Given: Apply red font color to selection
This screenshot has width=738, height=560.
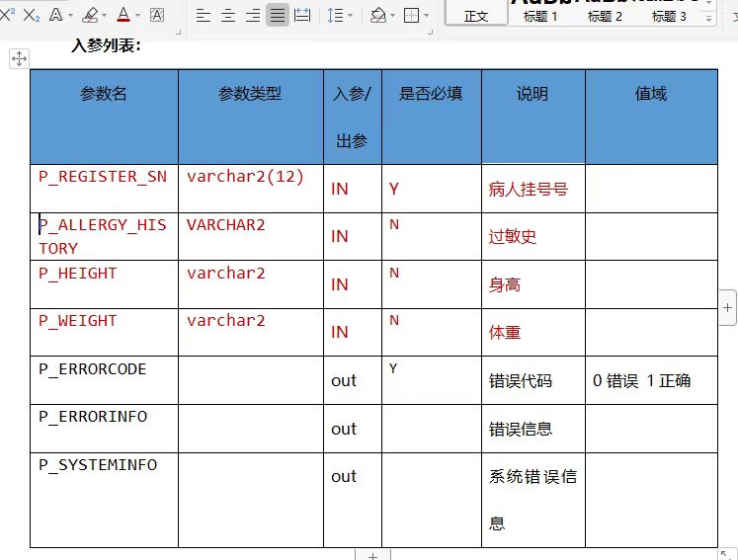Looking at the screenshot, I should (123, 15).
